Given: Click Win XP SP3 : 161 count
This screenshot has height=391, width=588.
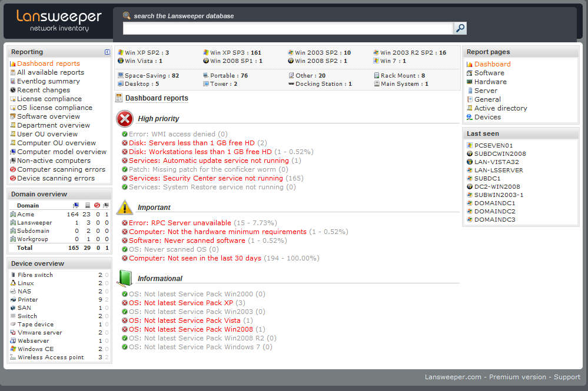Looking at the screenshot, I should tap(235, 53).
